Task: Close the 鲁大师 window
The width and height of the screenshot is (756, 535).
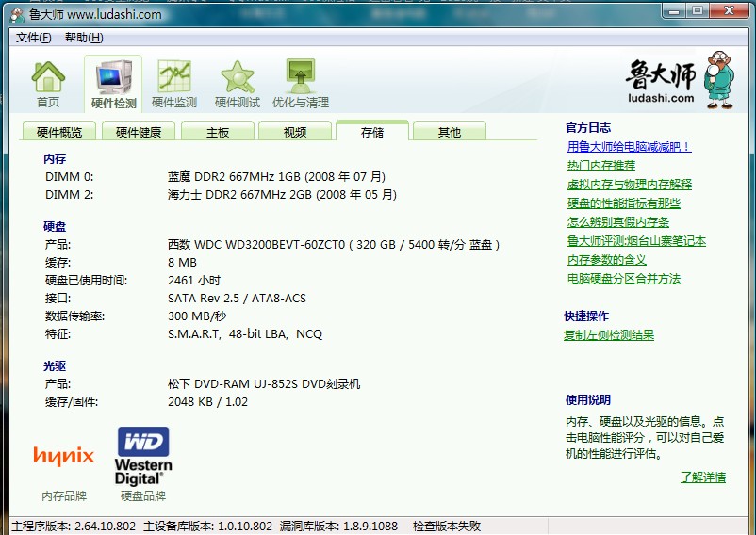Action: click(x=729, y=11)
